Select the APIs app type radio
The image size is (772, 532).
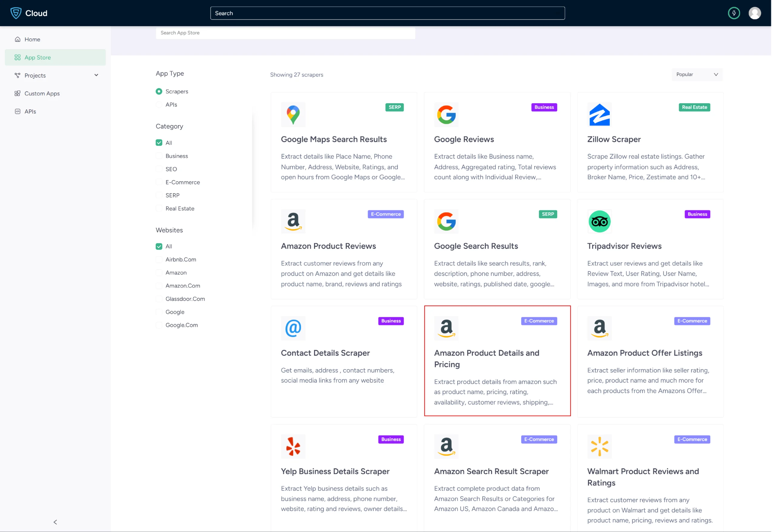pos(159,105)
